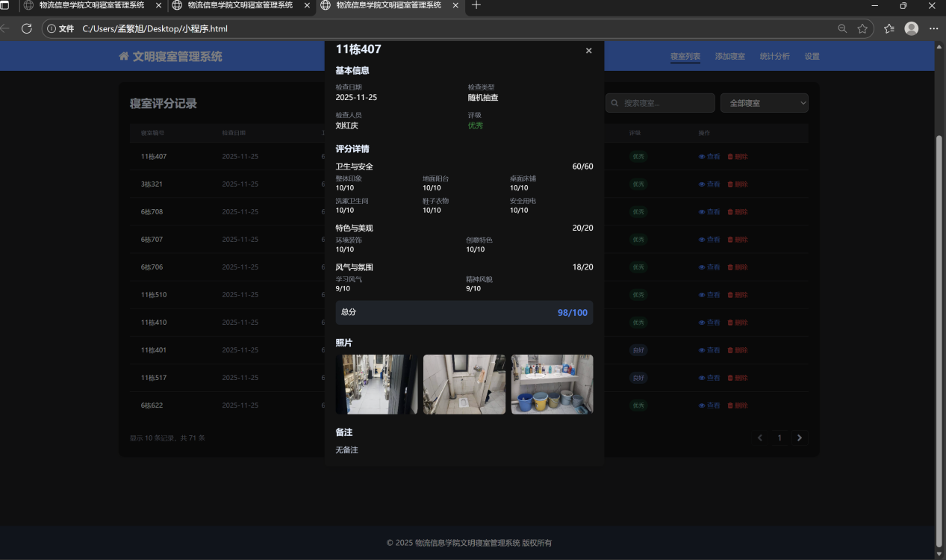Open a new browser tab
This screenshot has height=560, width=946.
tap(476, 5)
